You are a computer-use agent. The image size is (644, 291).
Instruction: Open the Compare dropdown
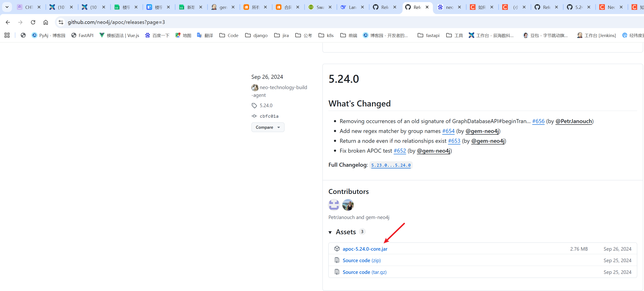click(x=267, y=127)
